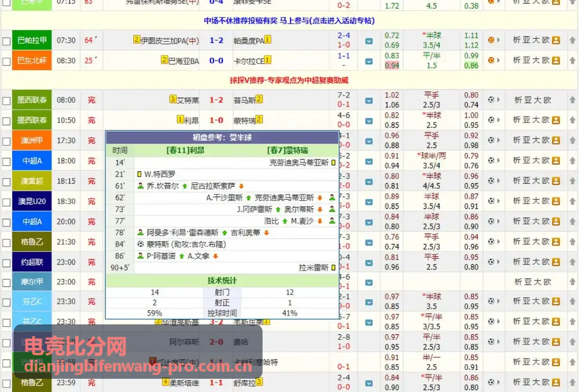Image resolution: width=579 pixels, height=392 pixels.
Task: Click soccer ball icon in 中超A 20:00 row
Action: [491, 221]
